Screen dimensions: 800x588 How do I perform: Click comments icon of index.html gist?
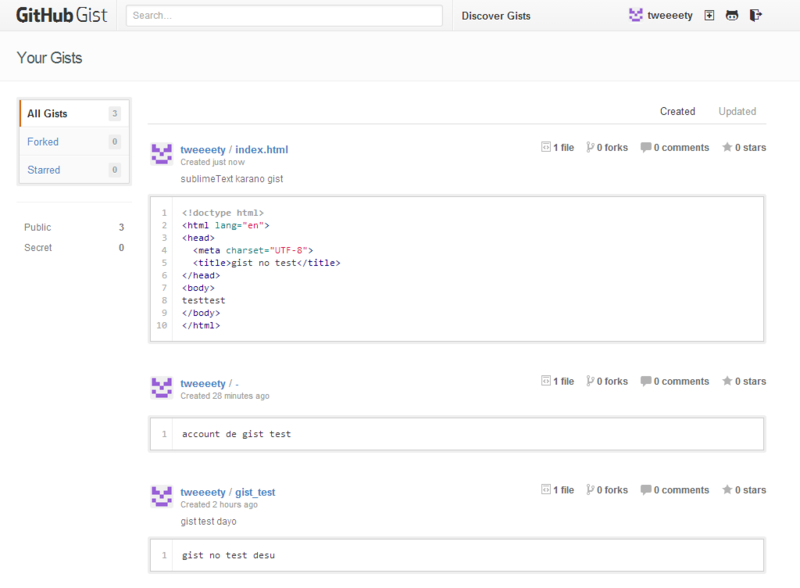click(x=646, y=147)
